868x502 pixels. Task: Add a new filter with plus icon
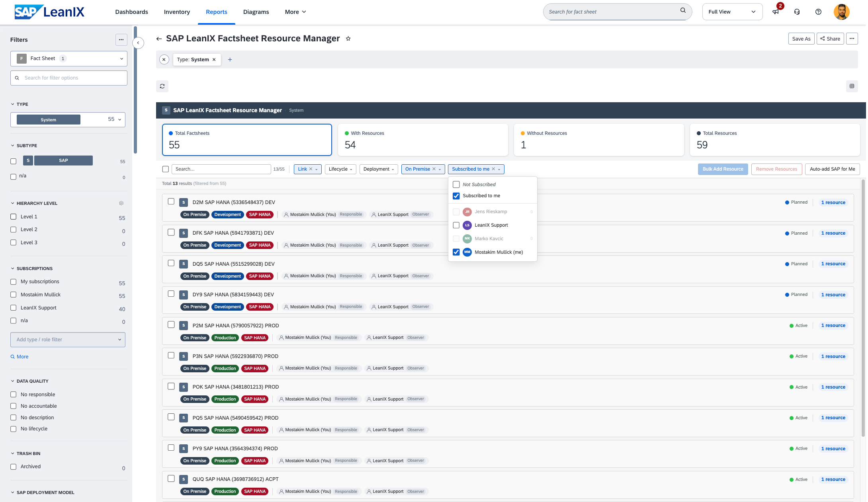(230, 60)
